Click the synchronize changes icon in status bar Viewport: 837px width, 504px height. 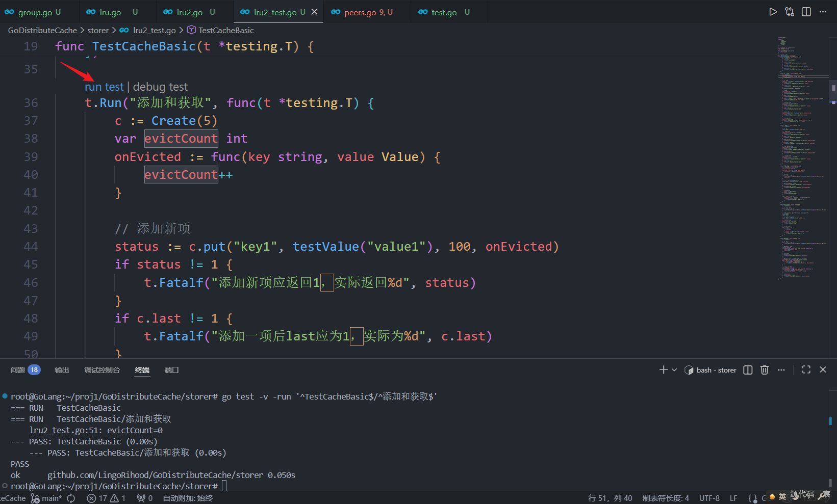point(71,498)
